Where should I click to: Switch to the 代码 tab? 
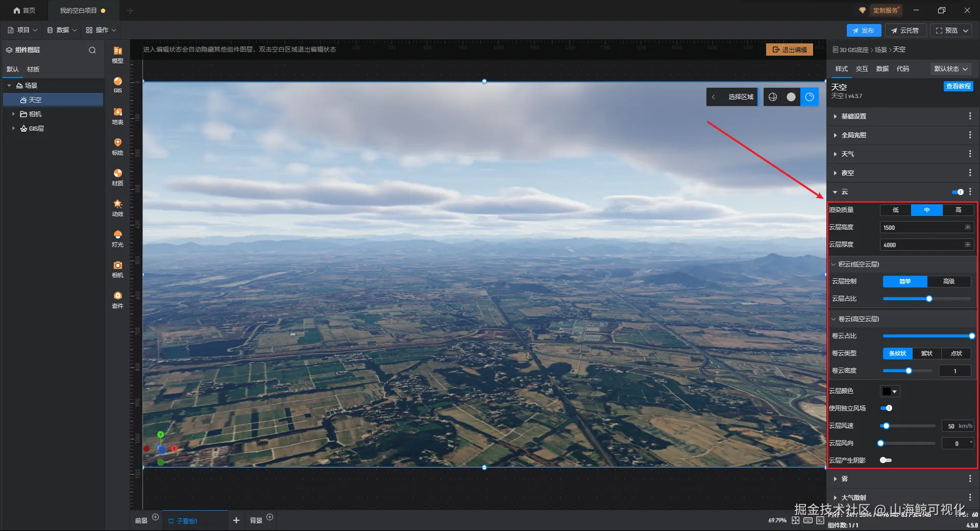click(x=903, y=69)
